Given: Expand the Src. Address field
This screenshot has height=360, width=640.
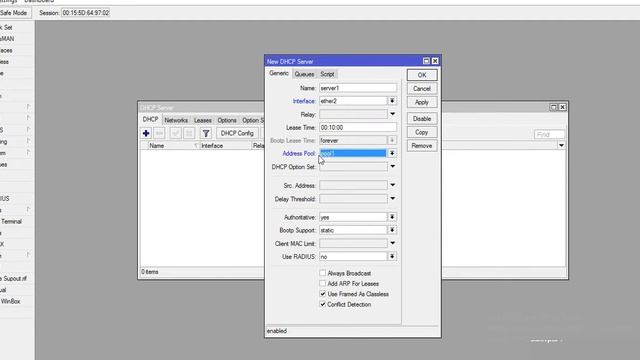Looking at the screenshot, I should [392, 185].
